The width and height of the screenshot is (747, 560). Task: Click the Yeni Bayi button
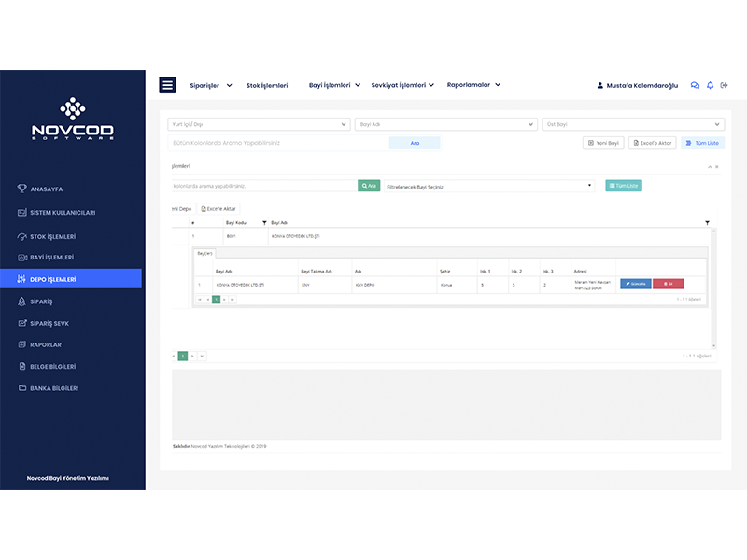pos(603,143)
